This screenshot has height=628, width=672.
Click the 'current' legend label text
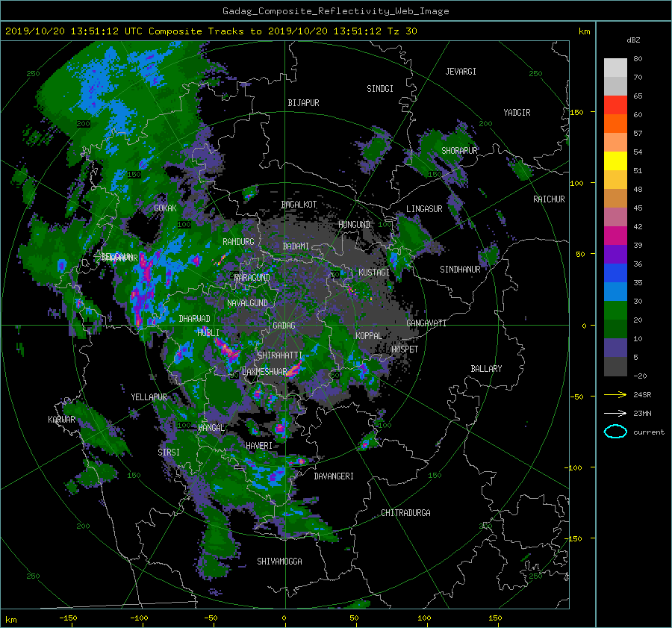coord(649,432)
